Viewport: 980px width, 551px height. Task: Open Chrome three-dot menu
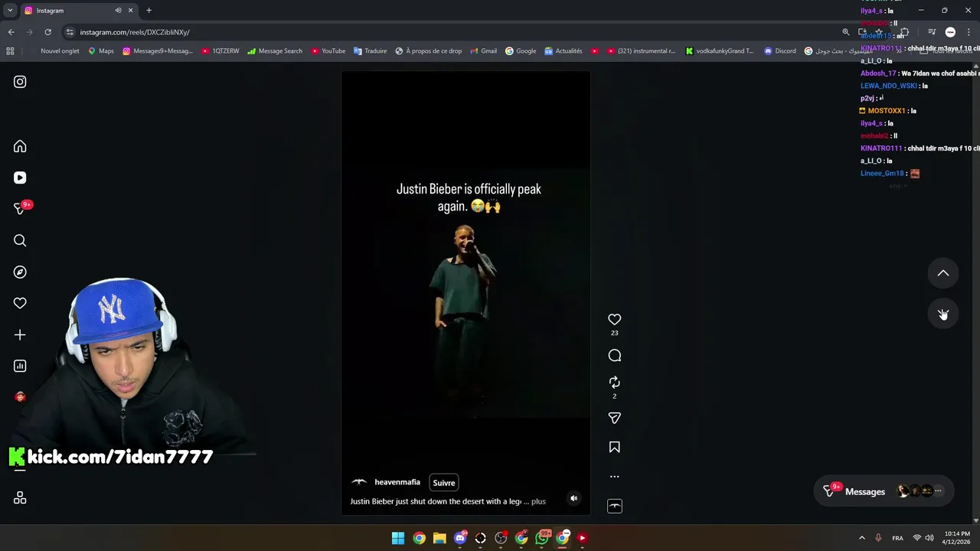point(969,32)
